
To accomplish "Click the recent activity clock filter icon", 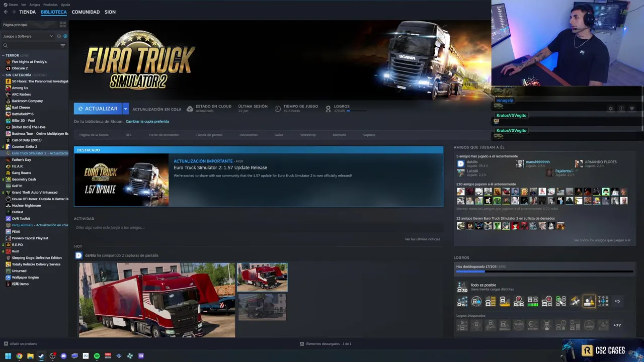I will [59, 36].
